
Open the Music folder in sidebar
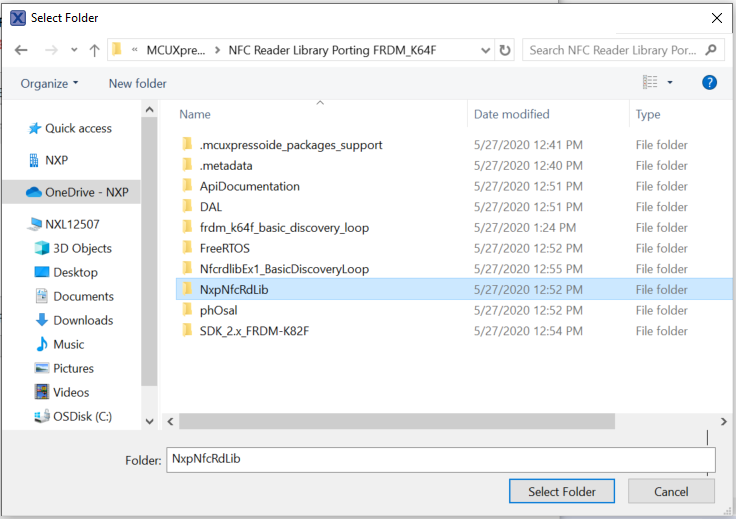pos(69,344)
